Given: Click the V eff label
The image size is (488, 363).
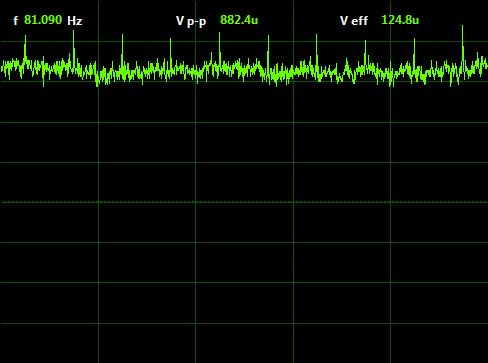Looking at the screenshot, I should (354, 21).
